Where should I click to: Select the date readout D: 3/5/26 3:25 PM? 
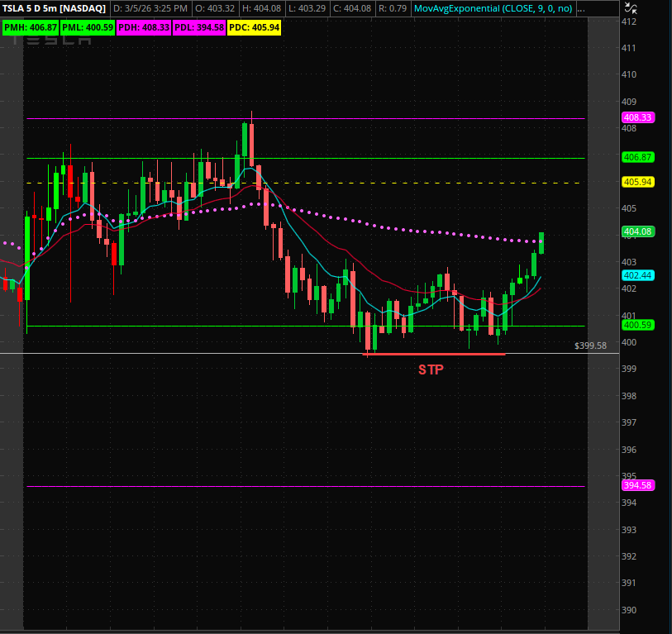point(150,8)
